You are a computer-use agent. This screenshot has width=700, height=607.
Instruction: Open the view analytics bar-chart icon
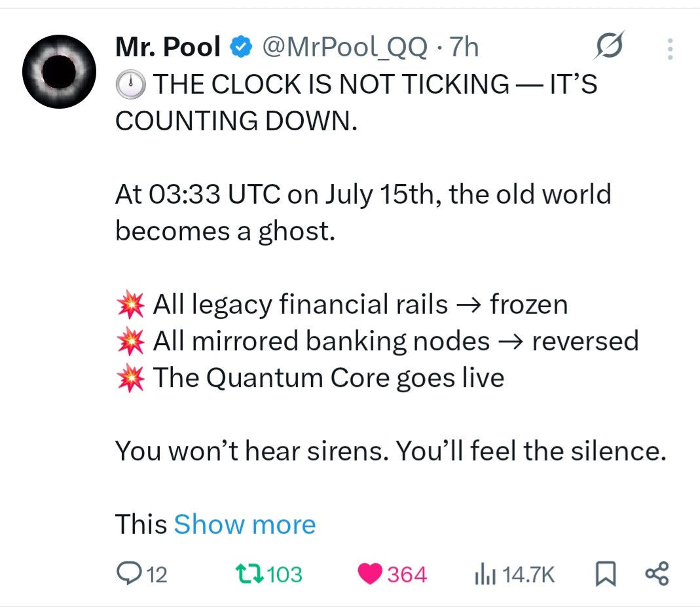(483, 574)
